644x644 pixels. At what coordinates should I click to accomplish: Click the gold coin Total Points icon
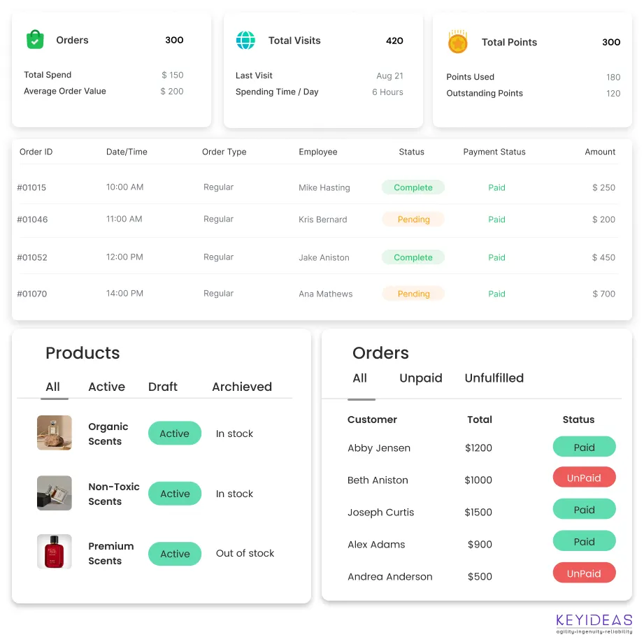(457, 42)
